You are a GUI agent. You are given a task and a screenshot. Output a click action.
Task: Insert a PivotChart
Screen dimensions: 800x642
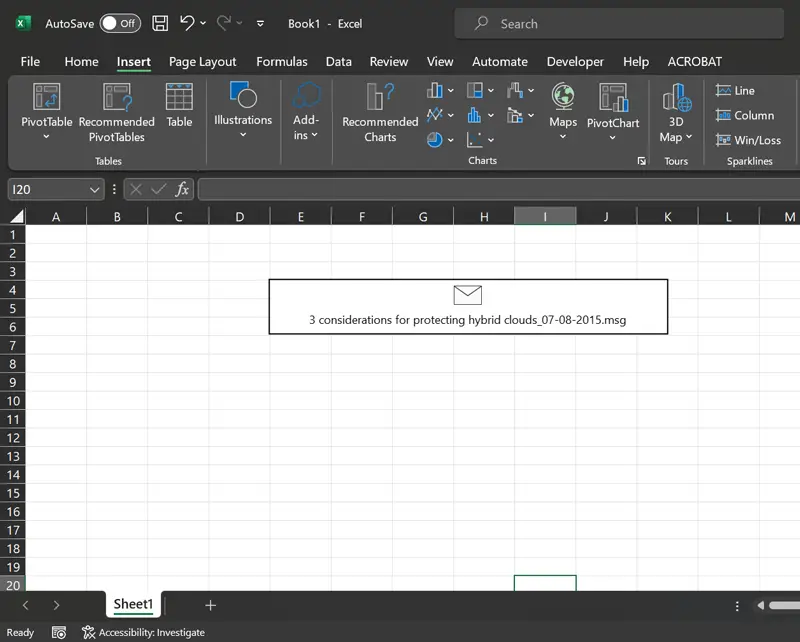click(x=612, y=107)
